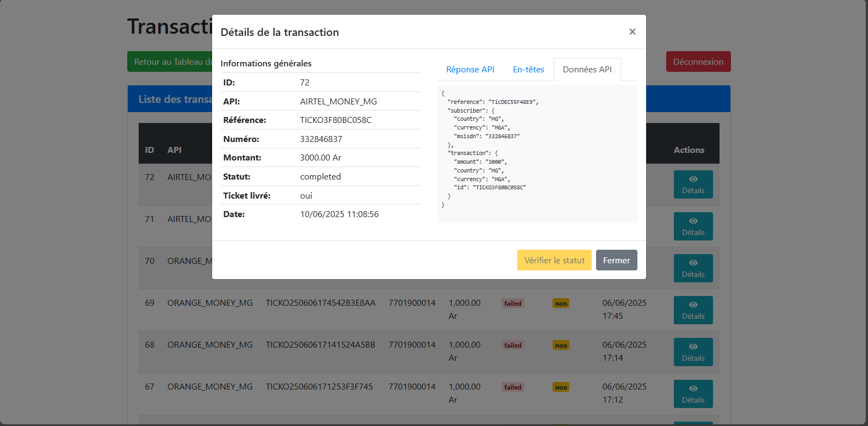Click eye icon for transaction 68

coord(693,347)
